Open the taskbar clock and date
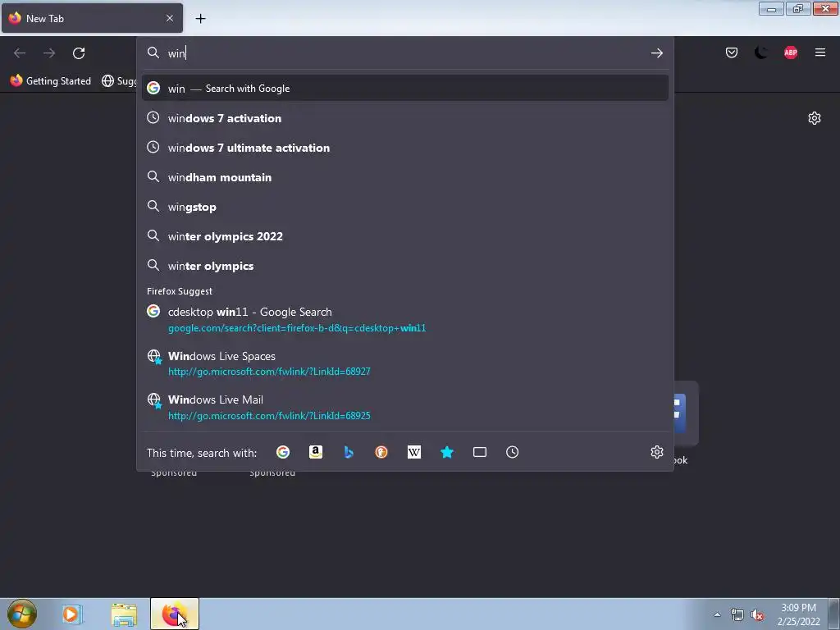The image size is (840, 630). click(798, 614)
